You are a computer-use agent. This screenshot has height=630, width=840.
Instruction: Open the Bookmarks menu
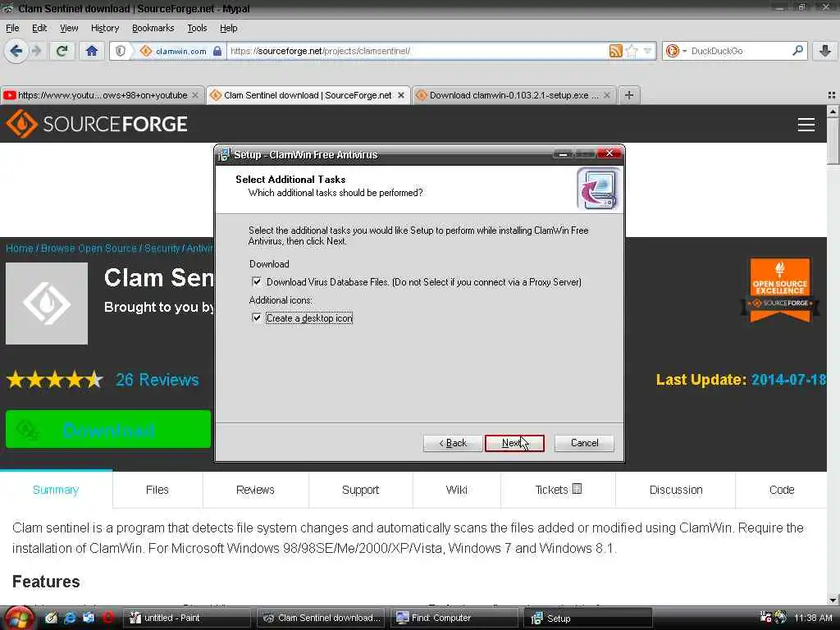(153, 28)
